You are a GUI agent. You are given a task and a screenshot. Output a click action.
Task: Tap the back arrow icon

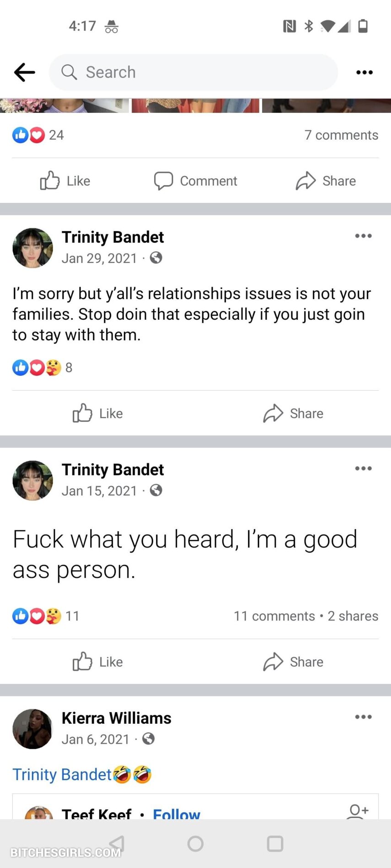25,72
